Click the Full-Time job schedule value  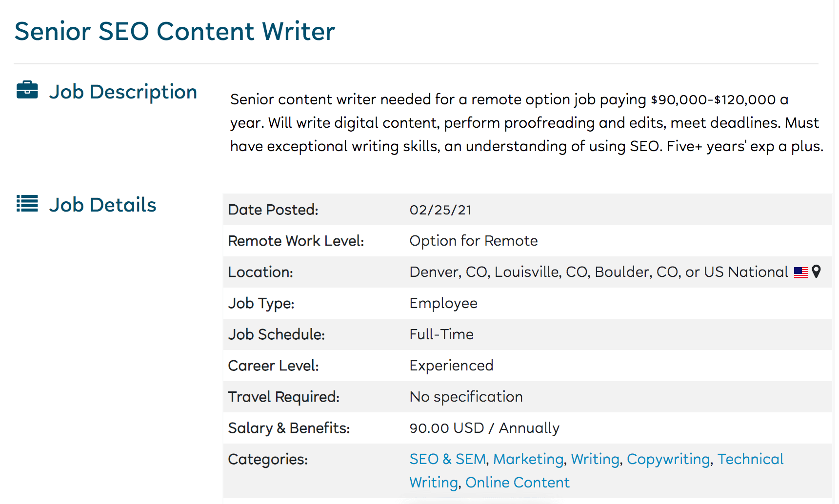(441, 334)
